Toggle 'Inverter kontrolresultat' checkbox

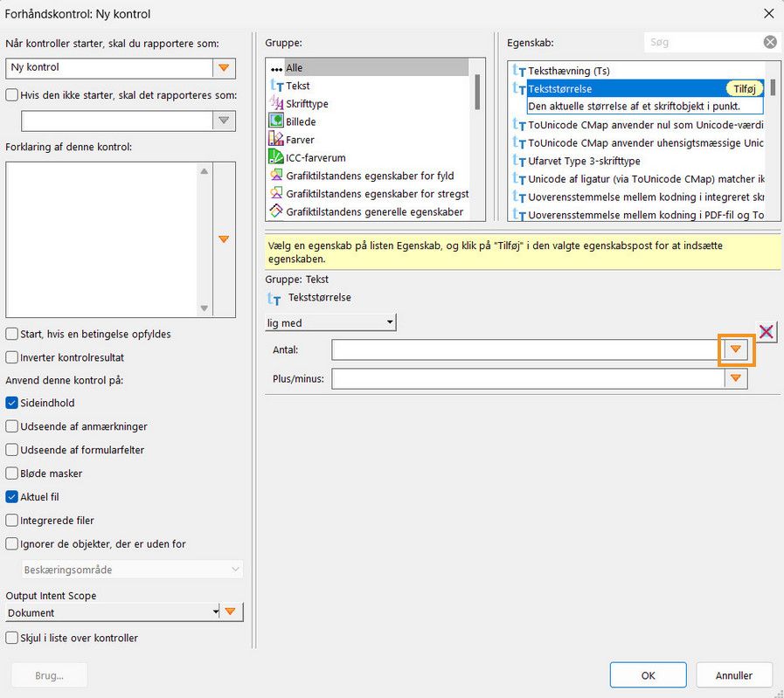11,357
